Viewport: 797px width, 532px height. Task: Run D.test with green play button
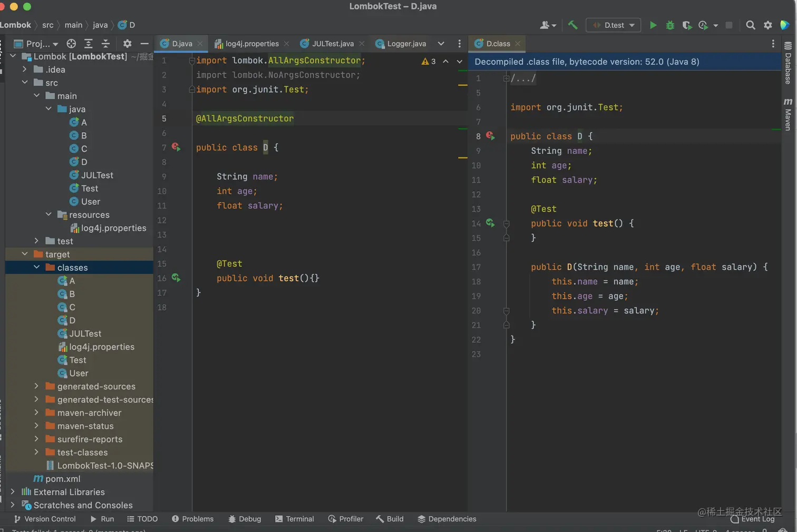653,25
